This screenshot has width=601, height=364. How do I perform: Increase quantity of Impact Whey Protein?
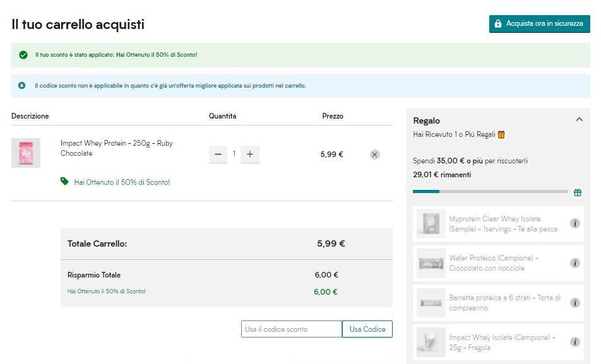point(250,155)
